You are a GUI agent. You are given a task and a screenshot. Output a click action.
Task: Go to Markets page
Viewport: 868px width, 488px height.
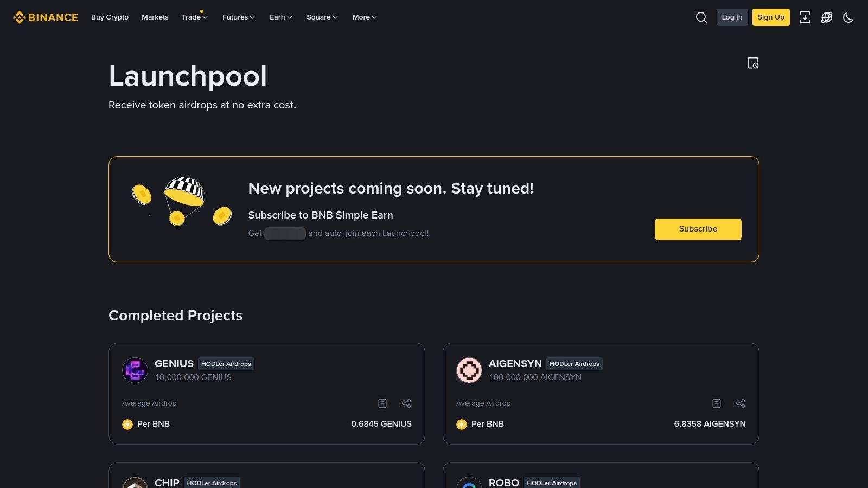point(155,17)
